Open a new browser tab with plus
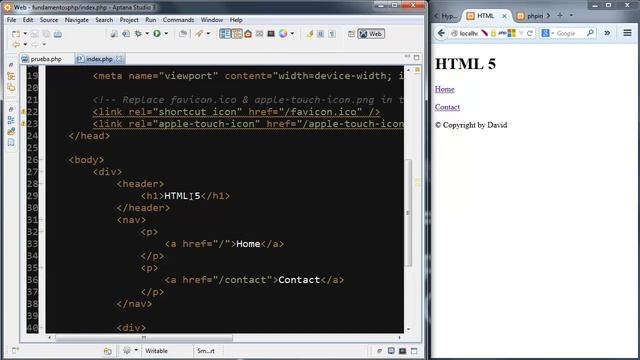This screenshot has width=640, height=360. tap(560, 16)
